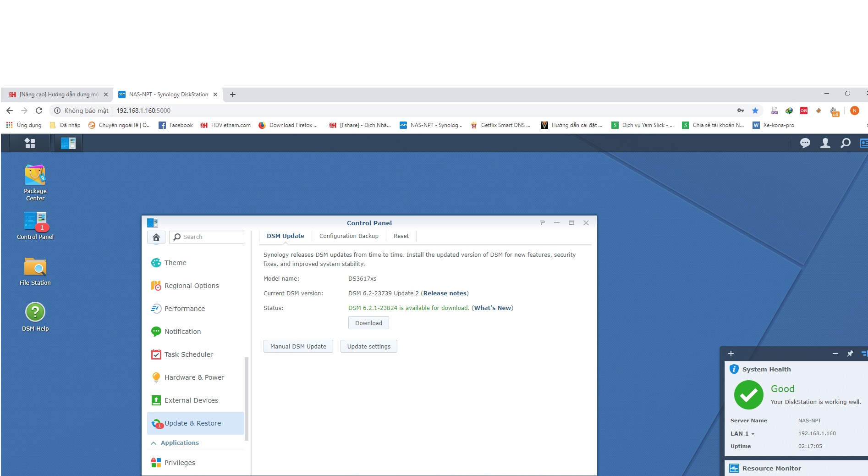The width and height of the screenshot is (868, 476).
Task: Switch to DSM Update tab
Action: click(286, 236)
